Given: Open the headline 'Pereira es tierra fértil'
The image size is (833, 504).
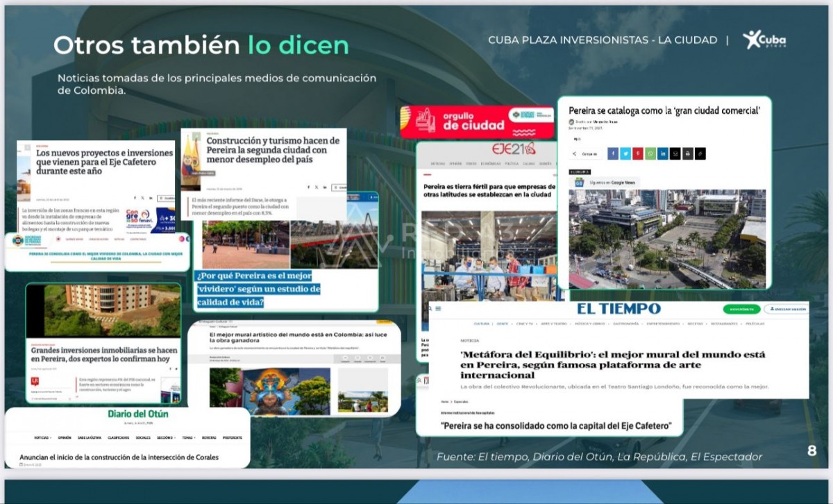Looking at the screenshot, I should tap(489, 191).
